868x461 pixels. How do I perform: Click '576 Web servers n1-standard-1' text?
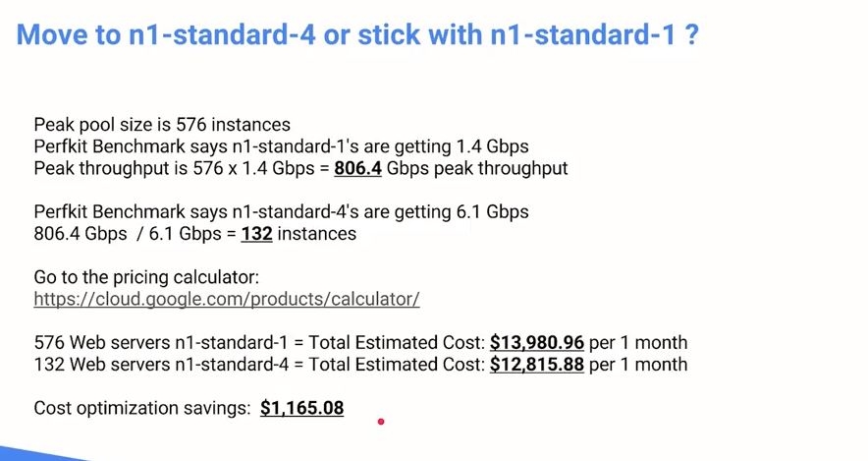point(161,342)
